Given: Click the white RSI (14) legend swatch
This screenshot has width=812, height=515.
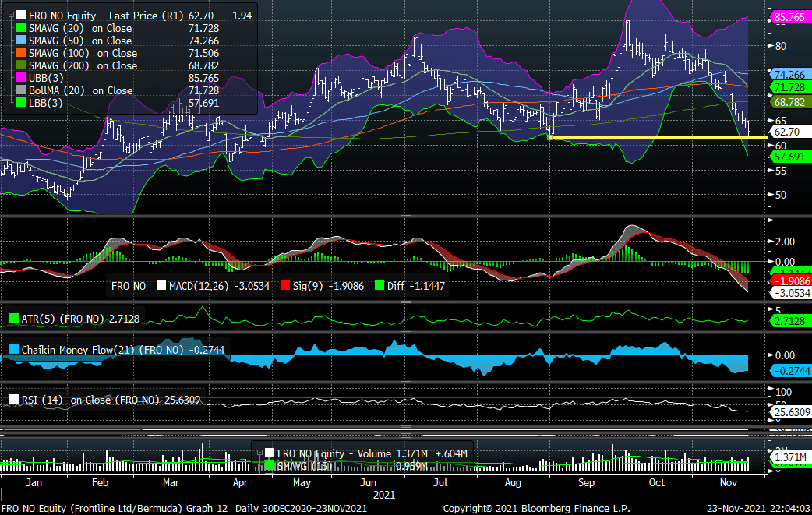Looking at the screenshot, I should click(14, 400).
